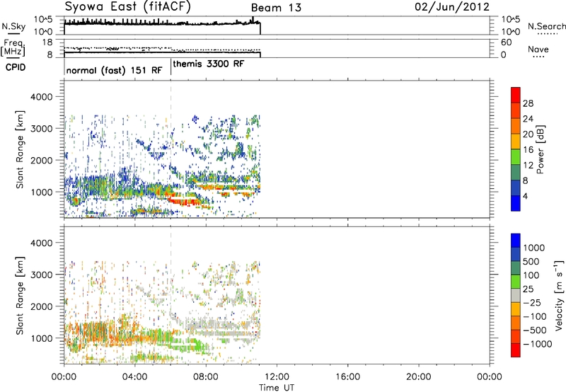The image size is (566, 392).
Task: Click the bright blue bottom segment of the Power bar
Action: (x=516, y=203)
